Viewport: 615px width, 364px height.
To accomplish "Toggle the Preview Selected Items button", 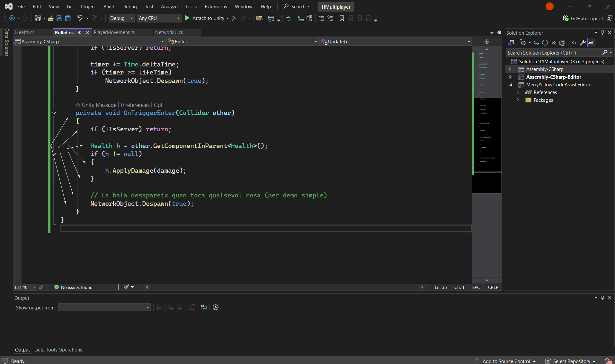I will pos(592,43).
